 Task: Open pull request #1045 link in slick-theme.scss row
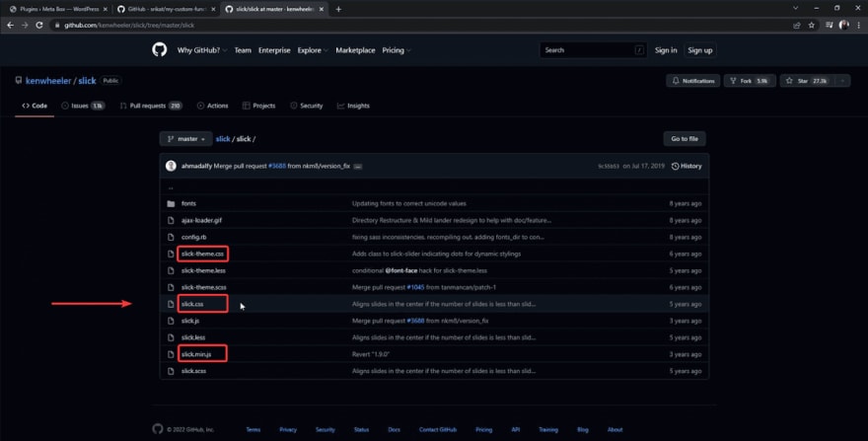coord(415,287)
